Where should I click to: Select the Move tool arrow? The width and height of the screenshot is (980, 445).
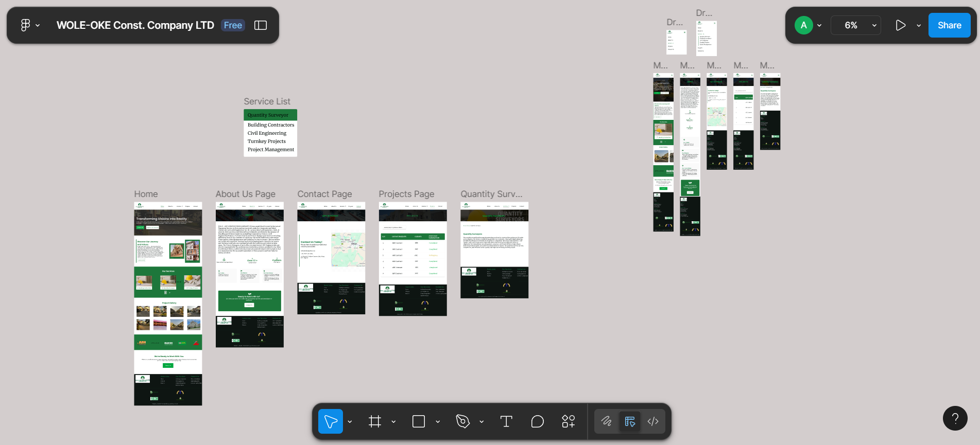(331, 421)
